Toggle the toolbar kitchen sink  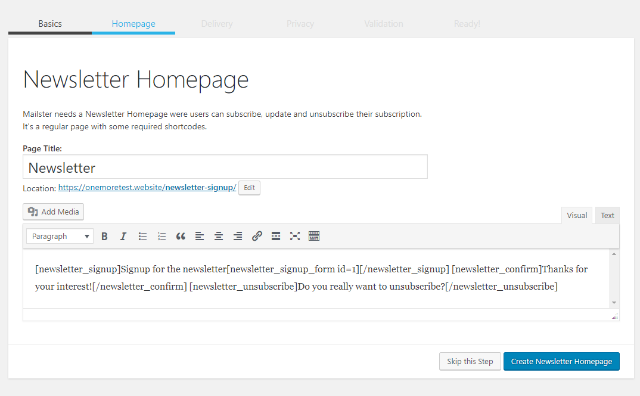point(314,236)
